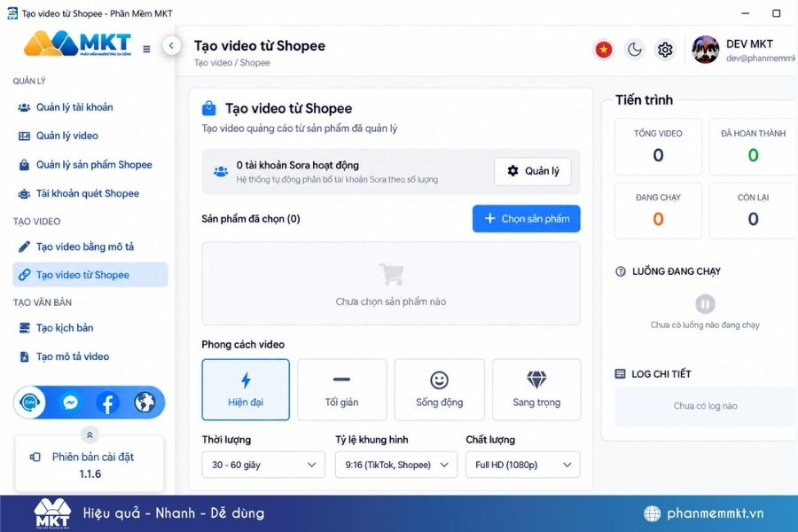Click the Đã hoàn thành counter card
The image size is (798, 532).
coord(753,147)
